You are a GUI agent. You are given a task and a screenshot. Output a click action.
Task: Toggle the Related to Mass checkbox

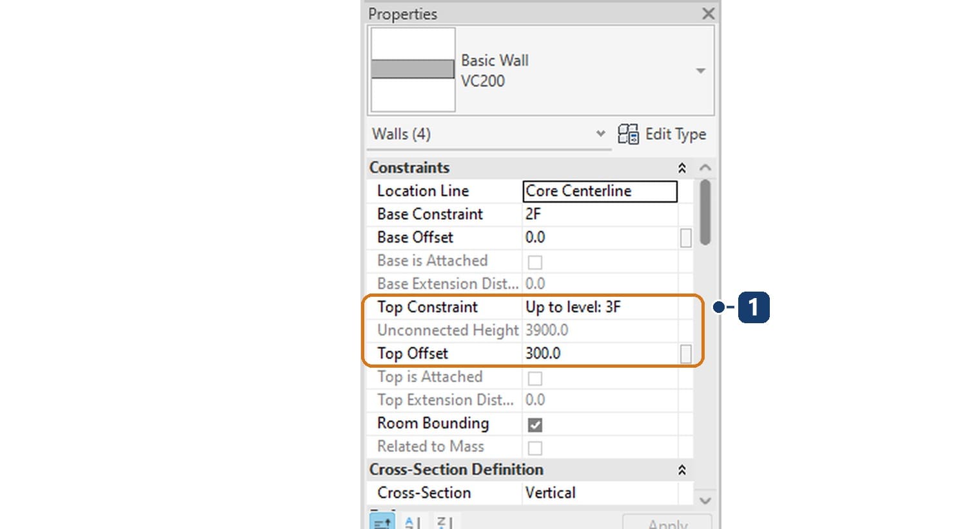pyautogui.click(x=535, y=448)
